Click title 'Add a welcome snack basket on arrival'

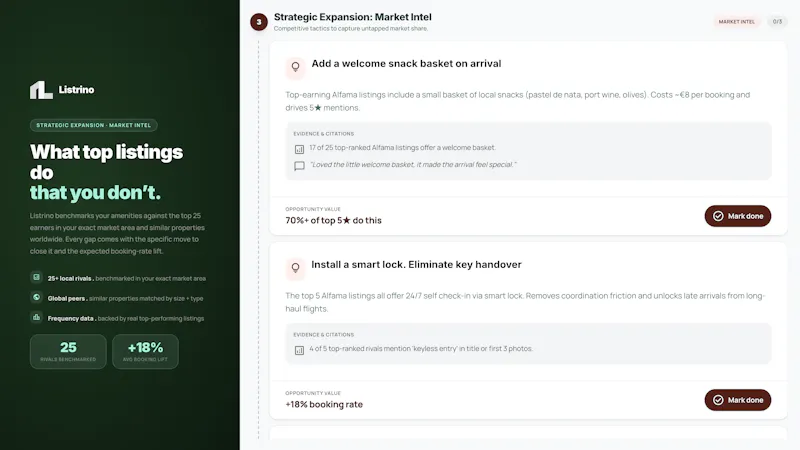pos(406,64)
